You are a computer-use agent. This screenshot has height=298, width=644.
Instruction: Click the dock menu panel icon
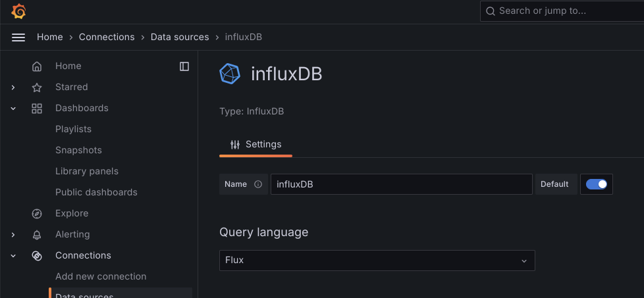(184, 66)
